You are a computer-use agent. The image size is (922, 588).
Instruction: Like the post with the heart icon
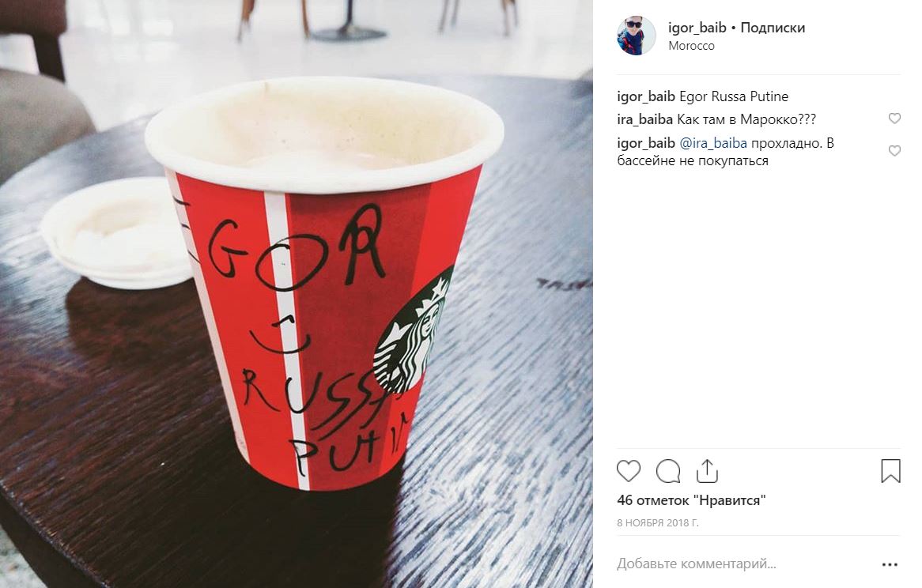628,471
